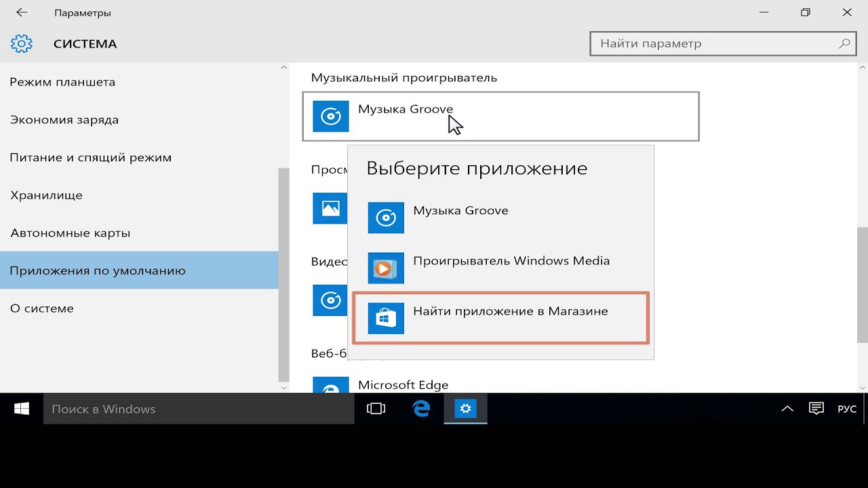Launch Edge from the taskbar
This screenshot has height=488, width=868.
pos(421,409)
